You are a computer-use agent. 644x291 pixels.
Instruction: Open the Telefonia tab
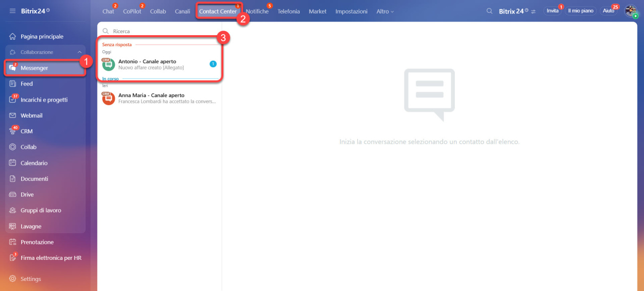click(289, 11)
